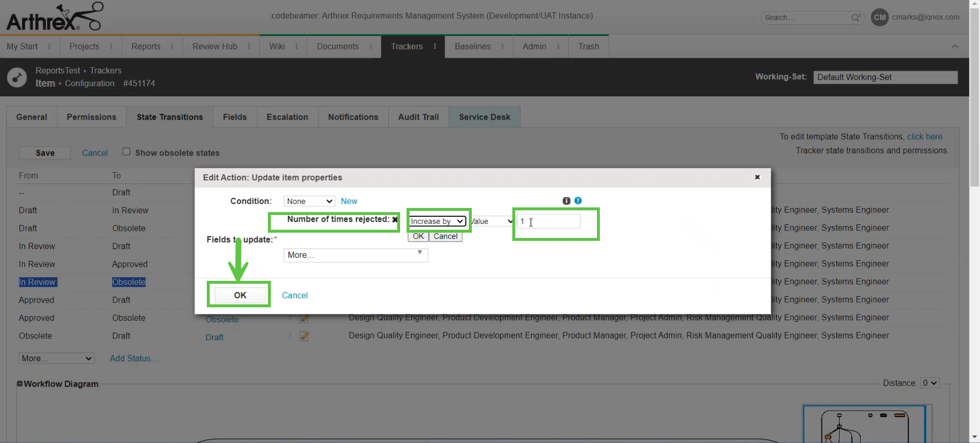Screen dimensions: 980x443
Task: Remove the Number of times rejected field
Action: (395, 220)
